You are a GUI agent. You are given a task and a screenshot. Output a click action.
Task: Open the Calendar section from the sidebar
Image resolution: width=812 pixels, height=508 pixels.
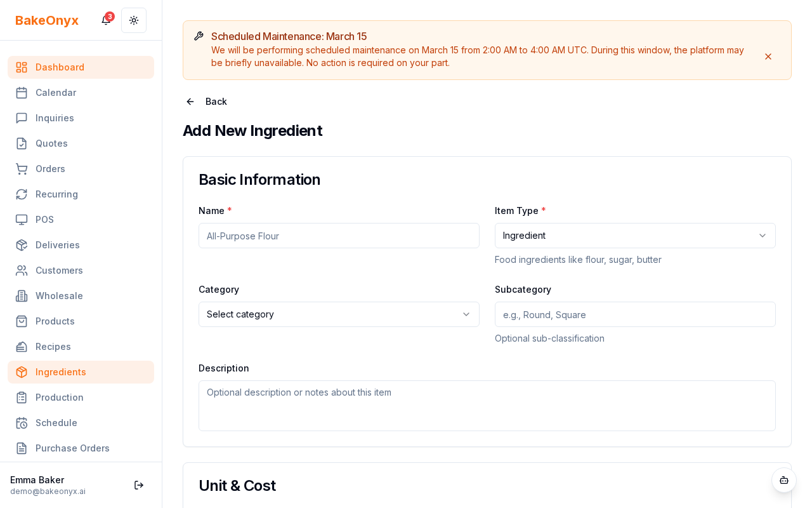[x=56, y=93]
